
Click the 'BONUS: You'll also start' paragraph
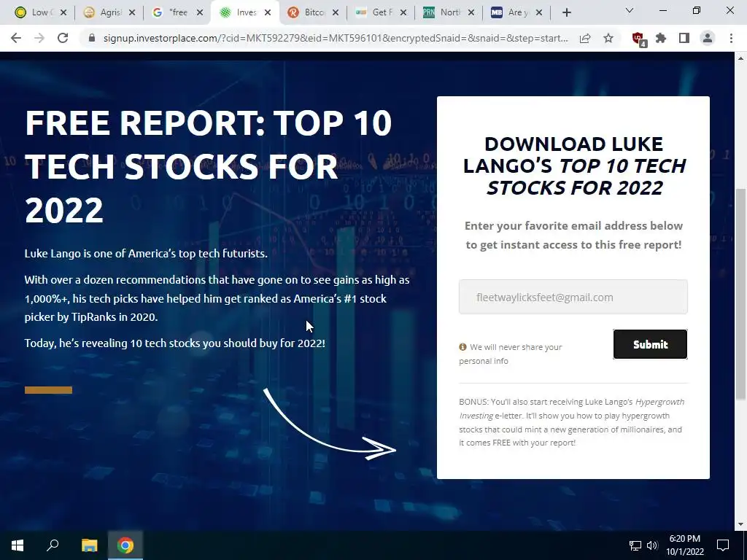tap(572, 422)
